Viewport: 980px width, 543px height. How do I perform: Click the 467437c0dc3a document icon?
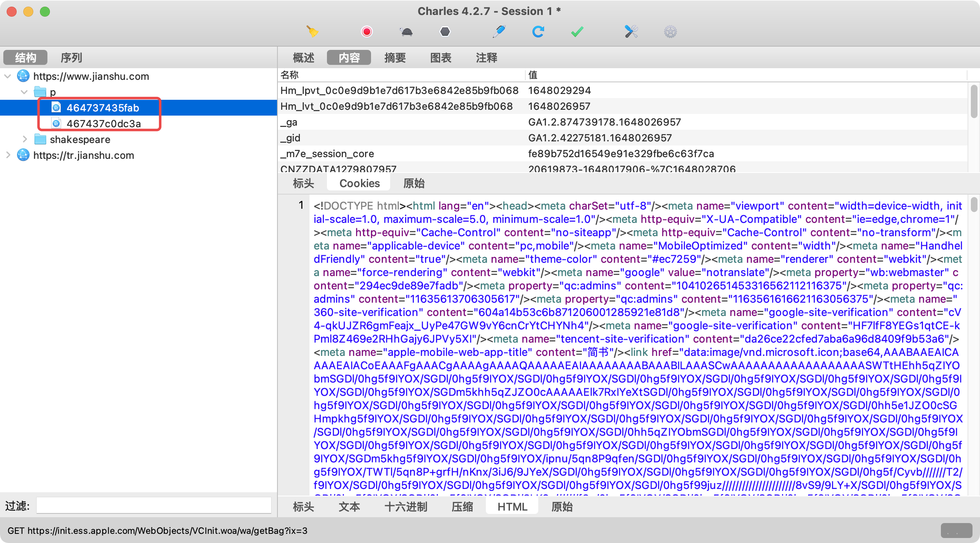point(56,123)
